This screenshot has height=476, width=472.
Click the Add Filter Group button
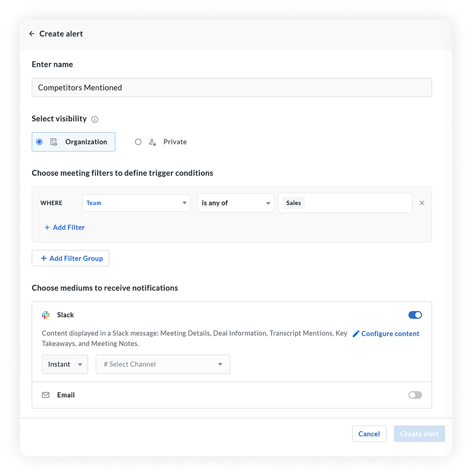coord(71,258)
